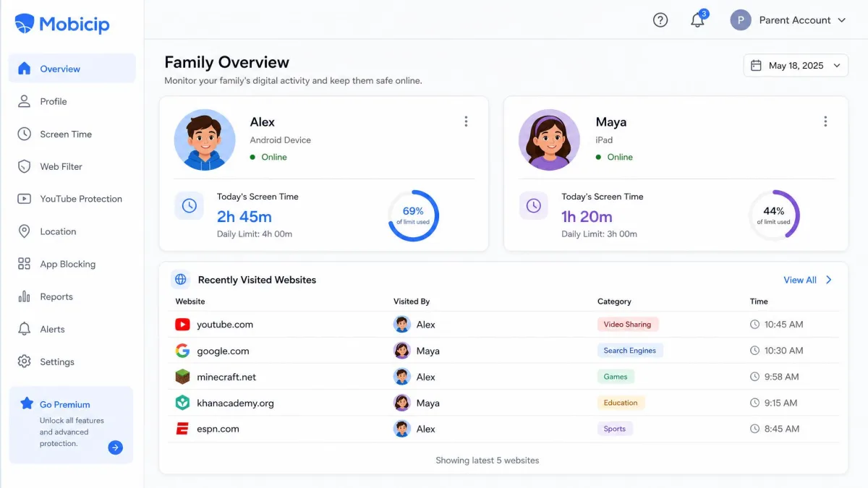Viewport: 868px width, 488px height.
Task: Click the Minecraft favicon icon
Action: [182, 377]
